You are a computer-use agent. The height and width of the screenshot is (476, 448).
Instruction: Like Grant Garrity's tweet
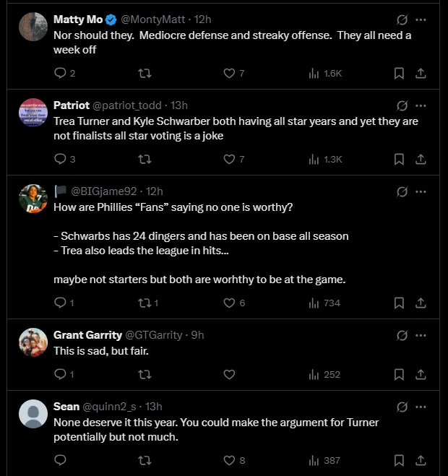click(230, 374)
